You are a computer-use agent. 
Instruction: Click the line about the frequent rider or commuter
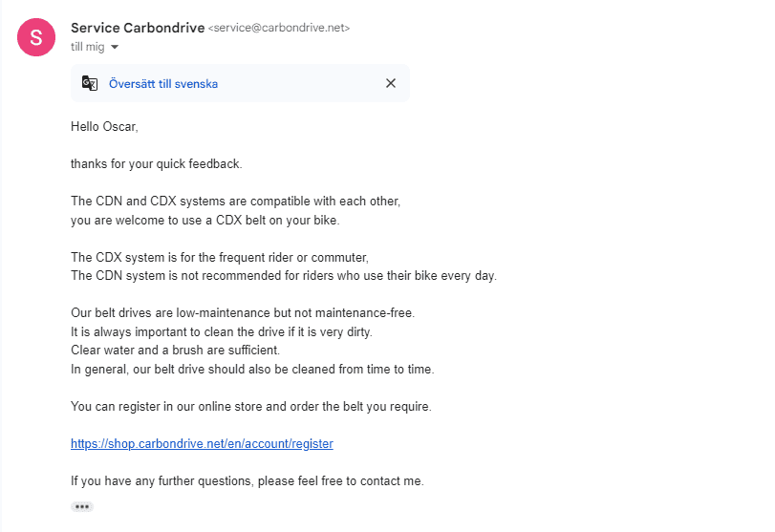coord(220,257)
